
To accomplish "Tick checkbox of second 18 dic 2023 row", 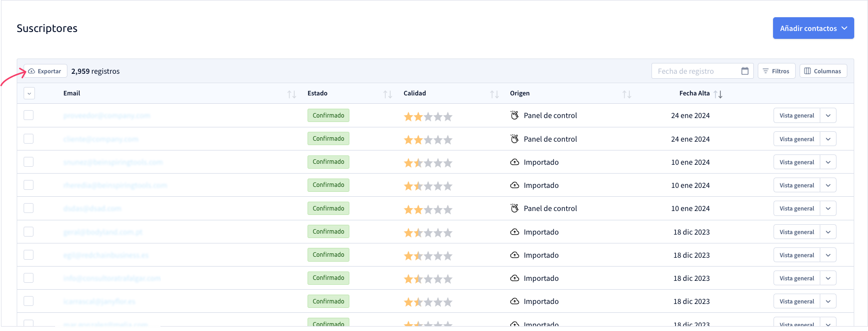I will click(29, 255).
